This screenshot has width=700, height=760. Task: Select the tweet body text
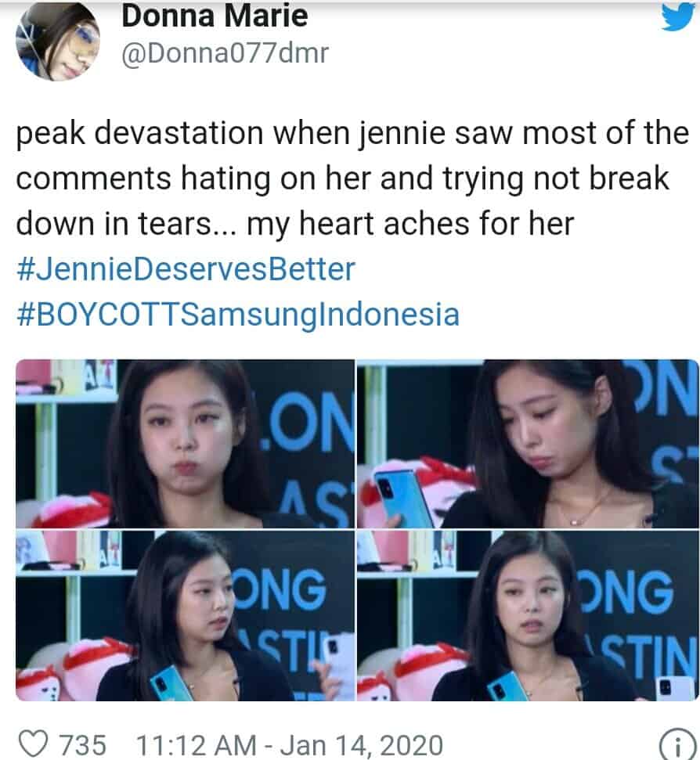click(x=352, y=178)
